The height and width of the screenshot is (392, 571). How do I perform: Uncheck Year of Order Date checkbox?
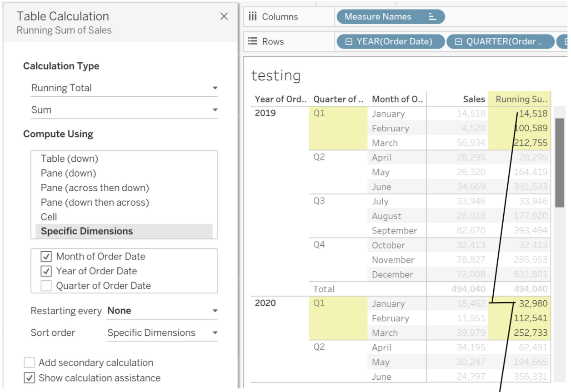(46, 271)
